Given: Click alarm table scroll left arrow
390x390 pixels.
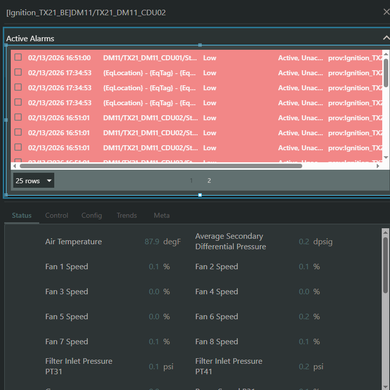Looking at the screenshot, I should (14, 166).
